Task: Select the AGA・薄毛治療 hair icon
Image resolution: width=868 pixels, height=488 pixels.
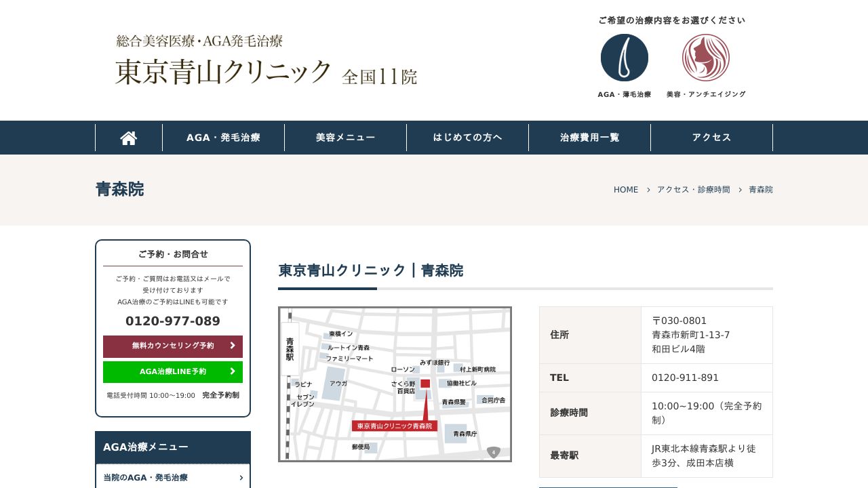Action: 624,58
